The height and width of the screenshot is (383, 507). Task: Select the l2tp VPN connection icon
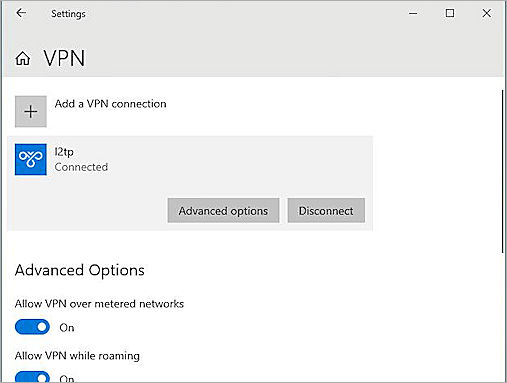point(31,159)
